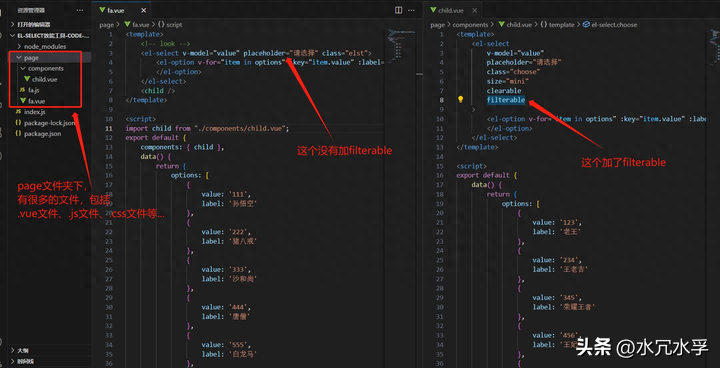Select fa.vue in the file tree
Viewport: 720px width, 368px height.
[36, 101]
